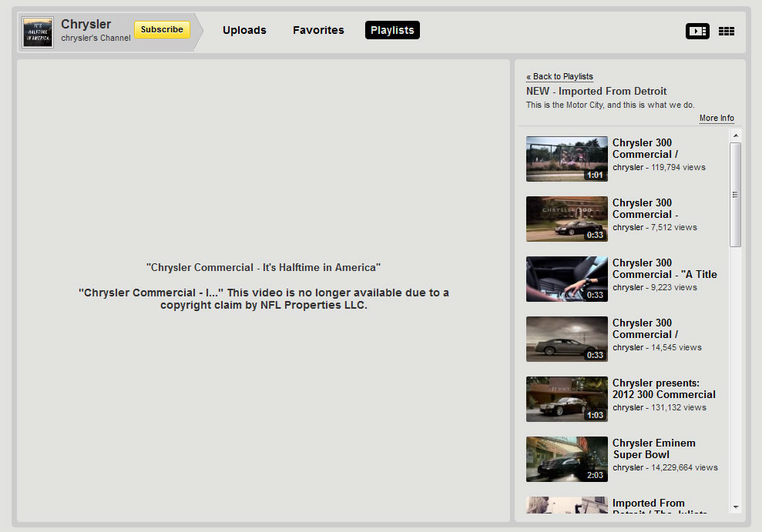Viewport: 762px width, 532px height.
Task: Open the Imported From Detroit video thumbnail
Action: point(566,505)
